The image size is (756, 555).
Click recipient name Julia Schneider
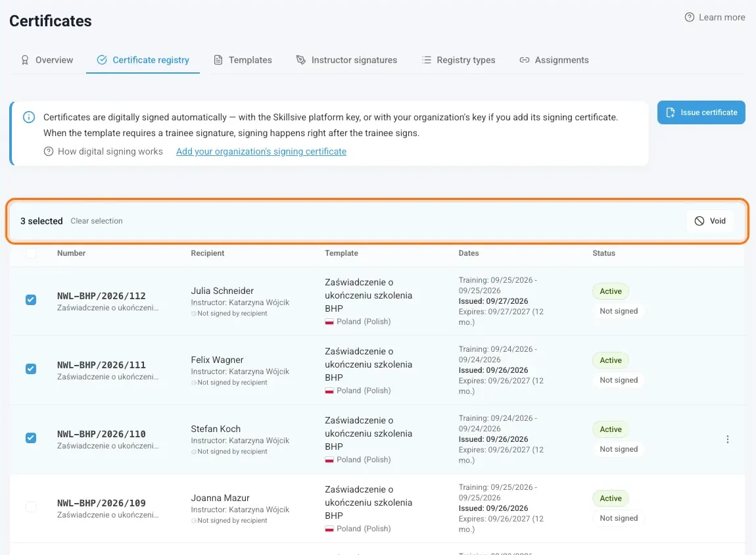coord(222,291)
